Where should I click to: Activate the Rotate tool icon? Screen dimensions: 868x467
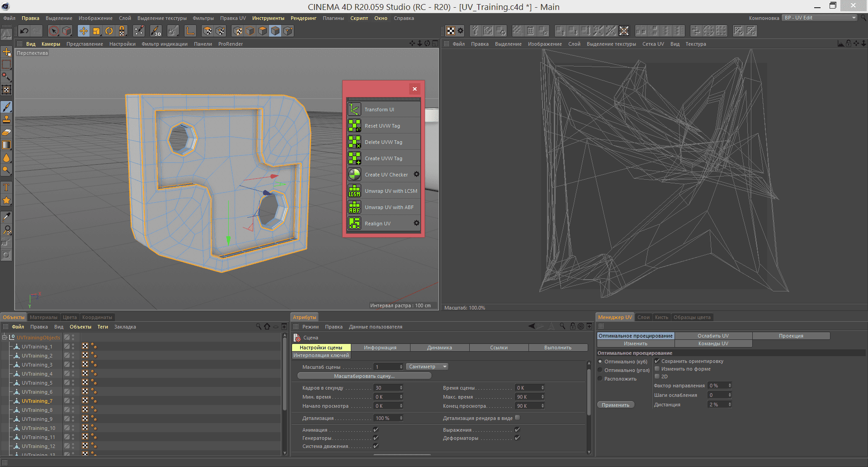[109, 31]
